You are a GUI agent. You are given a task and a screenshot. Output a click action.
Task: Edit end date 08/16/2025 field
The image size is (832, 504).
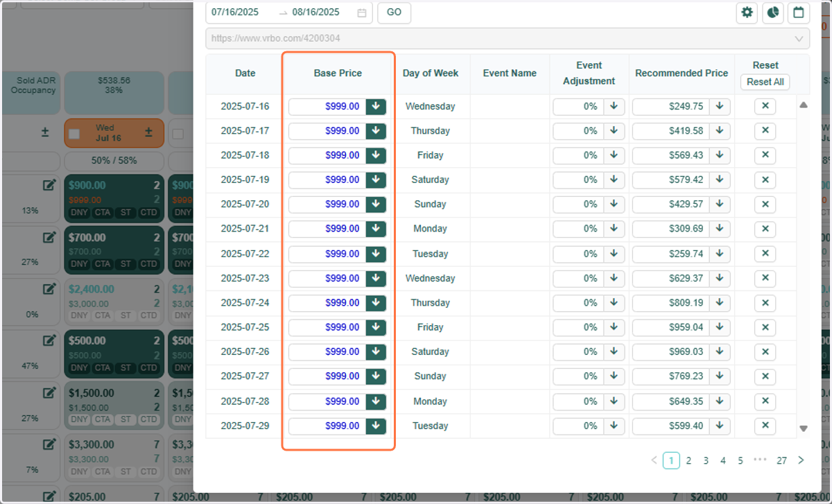316,12
